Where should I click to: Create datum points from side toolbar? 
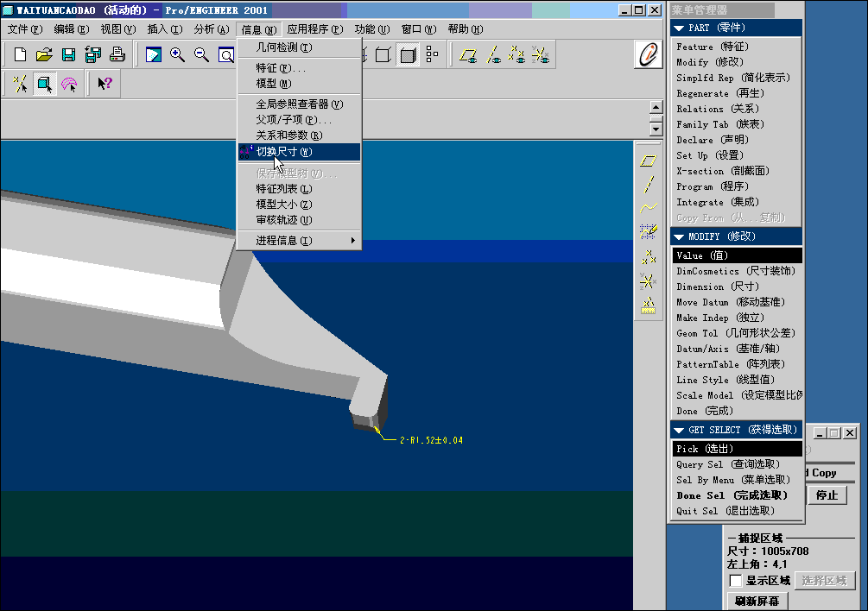pos(649,257)
